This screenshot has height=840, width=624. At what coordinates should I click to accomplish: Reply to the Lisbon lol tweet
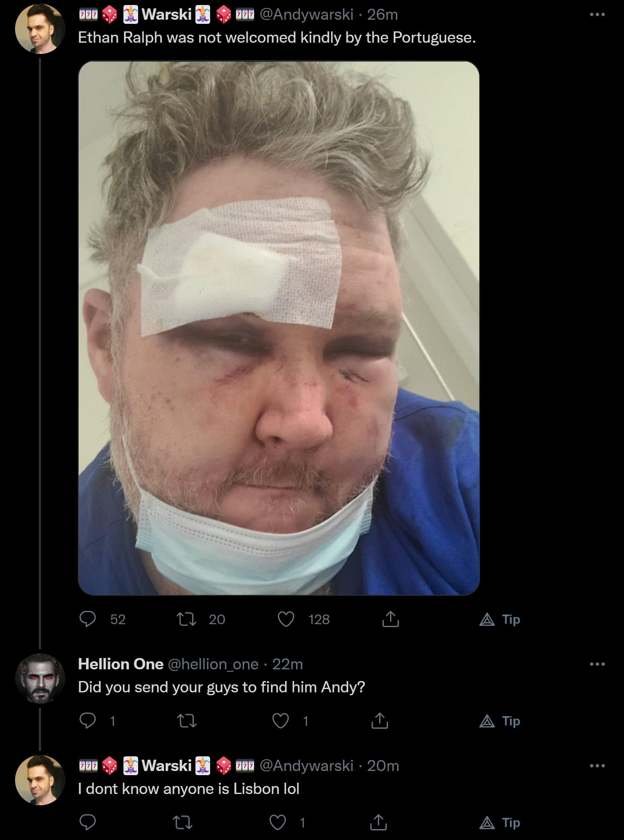88,822
